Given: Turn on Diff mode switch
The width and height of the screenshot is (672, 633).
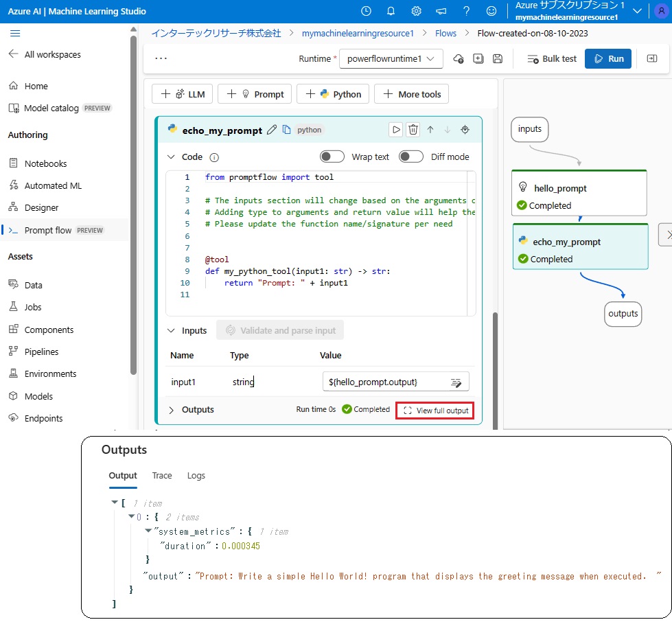Looking at the screenshot, I should (x=411, y=157).
